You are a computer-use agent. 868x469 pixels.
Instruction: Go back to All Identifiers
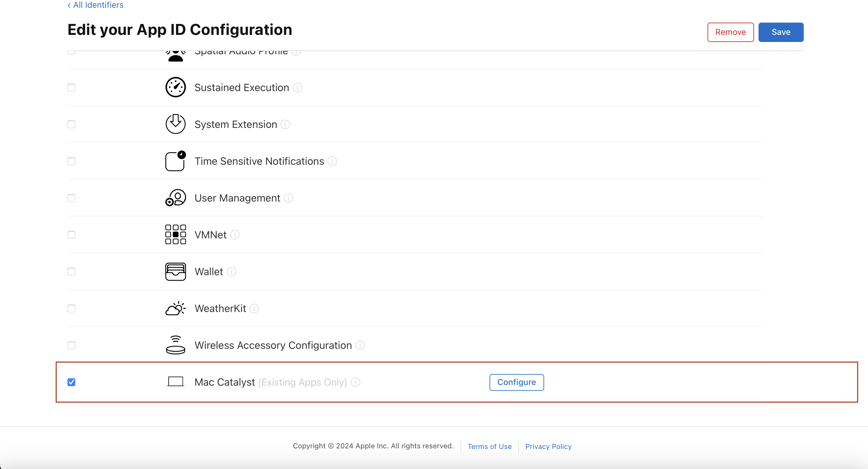(95, 5)
